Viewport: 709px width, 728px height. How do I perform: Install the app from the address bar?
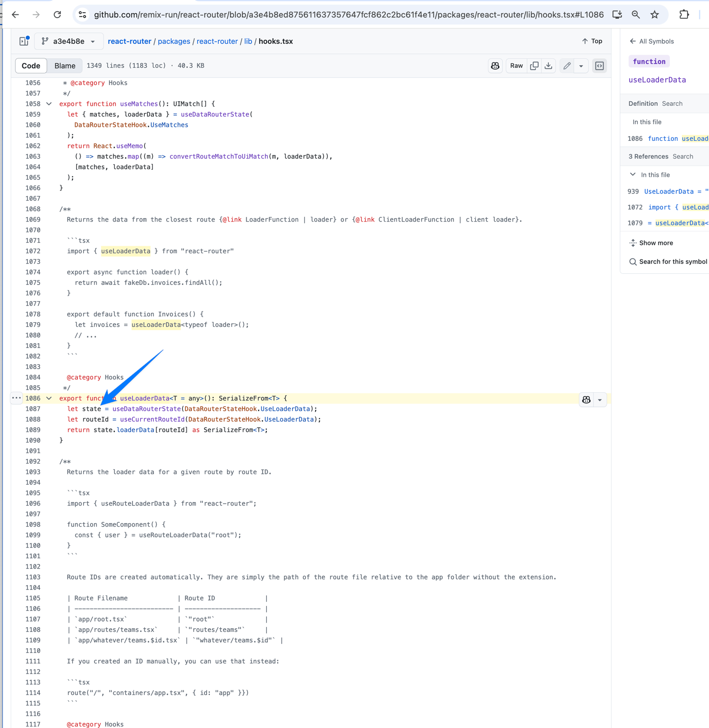click(x=617, y=15)
